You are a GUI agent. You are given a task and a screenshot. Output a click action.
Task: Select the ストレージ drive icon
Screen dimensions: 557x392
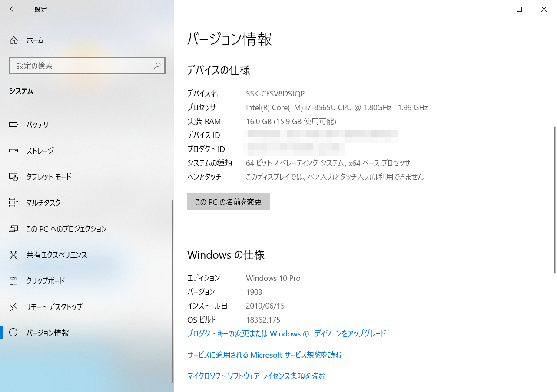click(x=14, y=151)
